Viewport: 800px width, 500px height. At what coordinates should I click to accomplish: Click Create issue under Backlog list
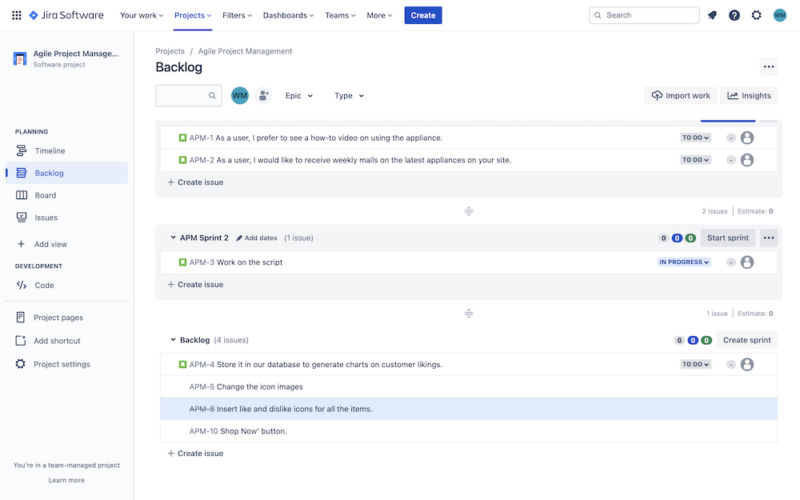pyautogui.click(x=195, y=453)
